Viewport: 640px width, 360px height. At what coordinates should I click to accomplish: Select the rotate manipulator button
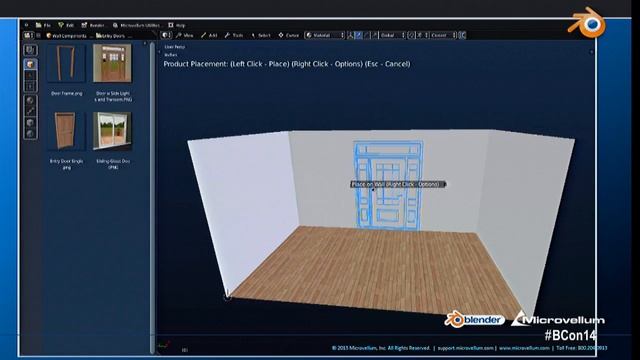pos(367,36)
